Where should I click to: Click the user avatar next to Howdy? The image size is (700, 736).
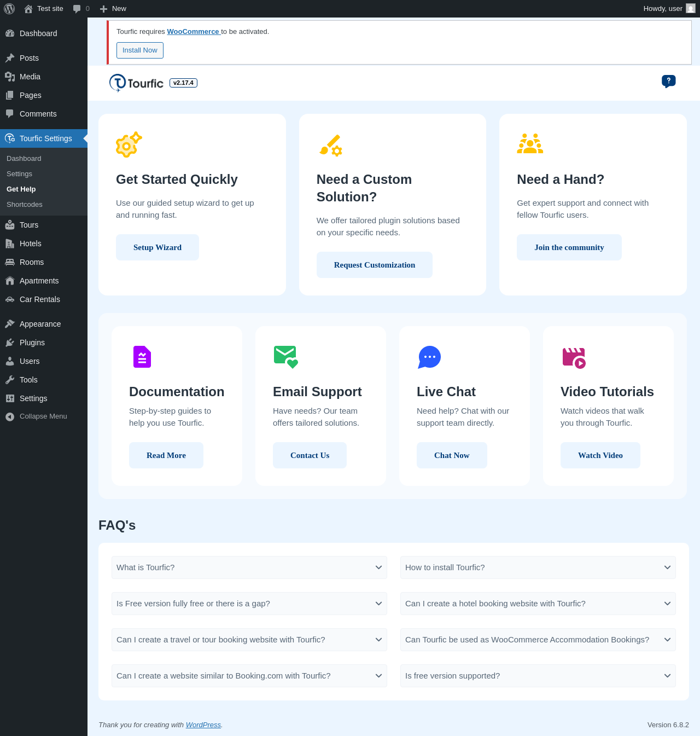tap(691, 9)
